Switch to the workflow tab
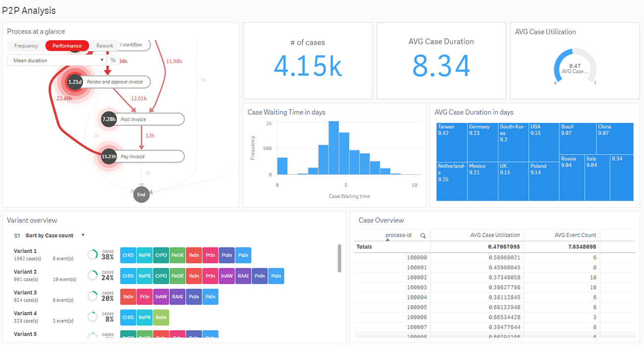The height and width of the screenshot is (345, 644). (x=130, y=44)
